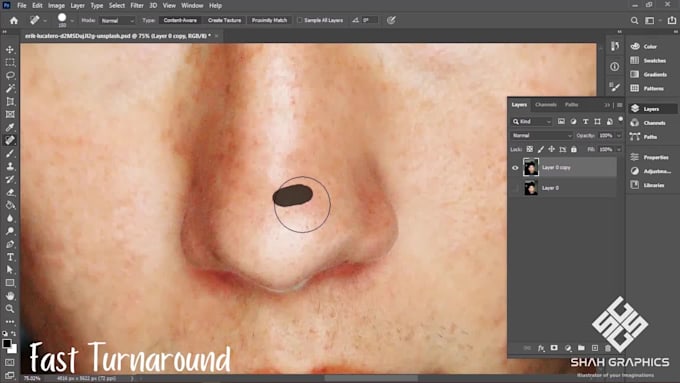Select the Crop tool
This screenshot has height=383, width=680.
tap(10, 101)
